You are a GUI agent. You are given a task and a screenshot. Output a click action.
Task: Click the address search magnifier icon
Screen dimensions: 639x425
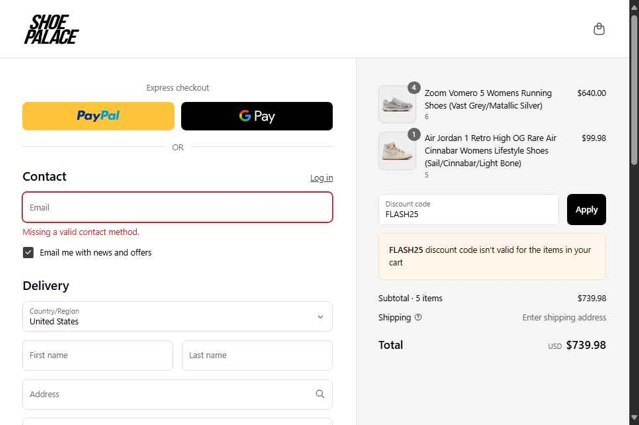tap(320, 394)
